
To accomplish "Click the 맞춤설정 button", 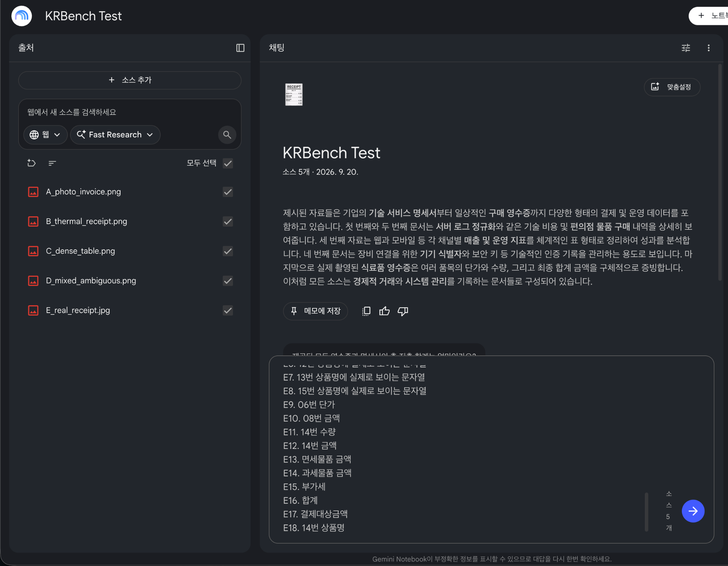I will (672, 87).
